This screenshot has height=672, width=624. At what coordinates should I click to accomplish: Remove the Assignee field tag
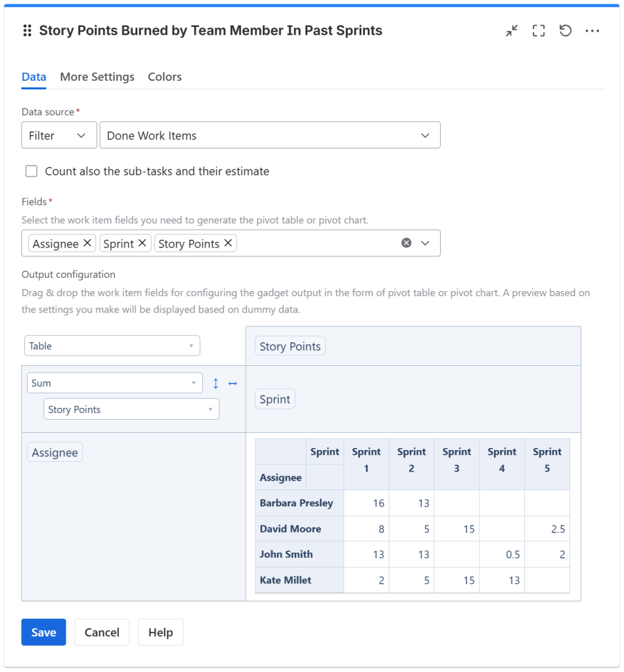pos(87,243)
